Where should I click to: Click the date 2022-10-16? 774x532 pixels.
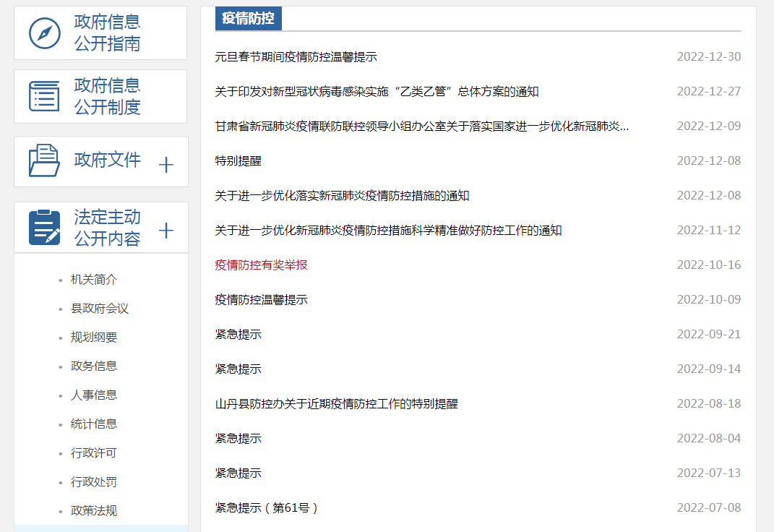click(708, 265)
